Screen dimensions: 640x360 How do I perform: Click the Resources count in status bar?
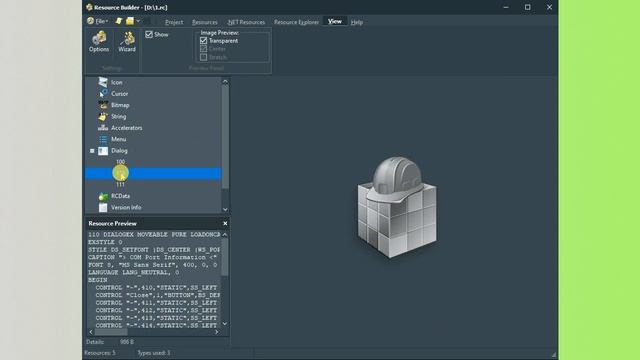(x=100, y=353)
